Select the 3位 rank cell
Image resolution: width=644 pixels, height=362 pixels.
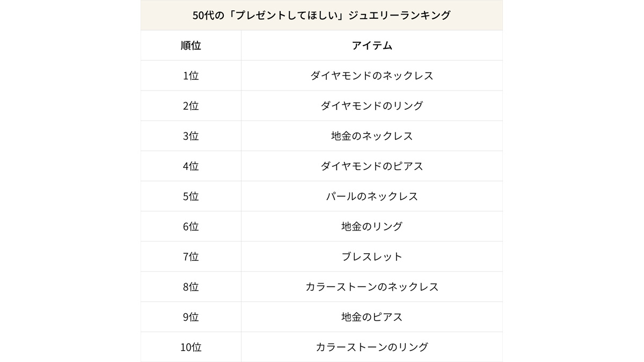click(191, 136)
